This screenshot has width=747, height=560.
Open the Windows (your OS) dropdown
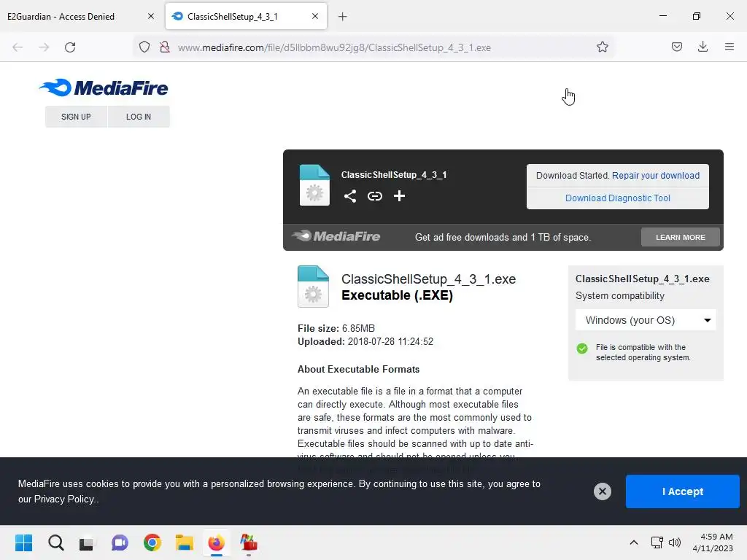pyautogui.click(x=646, y=320)
